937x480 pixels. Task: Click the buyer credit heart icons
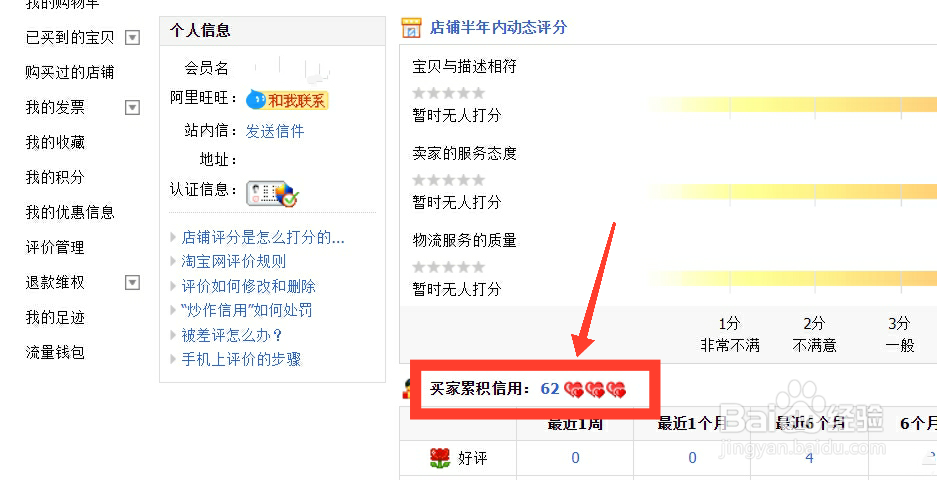coord(595,390)
